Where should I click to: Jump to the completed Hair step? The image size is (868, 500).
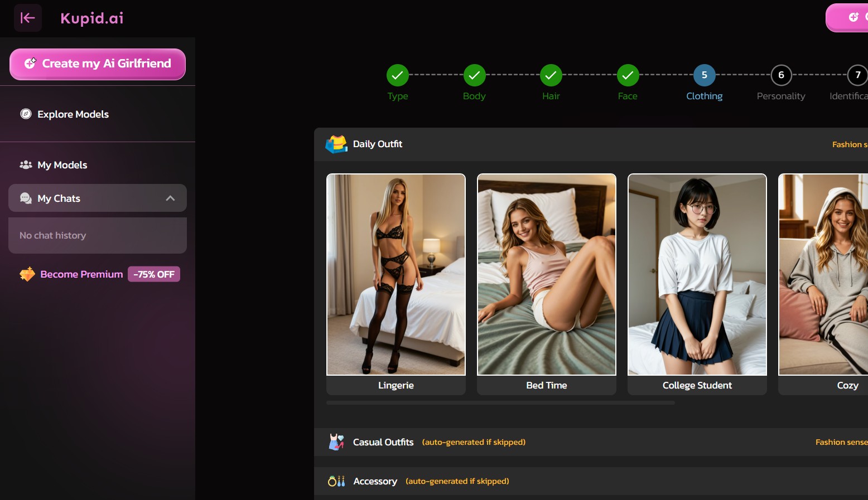pos(551,75)
